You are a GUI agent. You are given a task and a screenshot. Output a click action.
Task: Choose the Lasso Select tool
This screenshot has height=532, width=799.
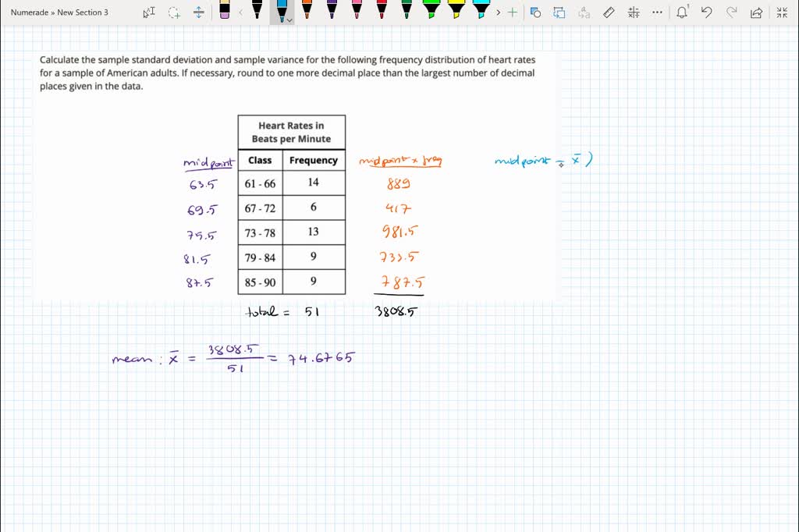tap(174, 12)
